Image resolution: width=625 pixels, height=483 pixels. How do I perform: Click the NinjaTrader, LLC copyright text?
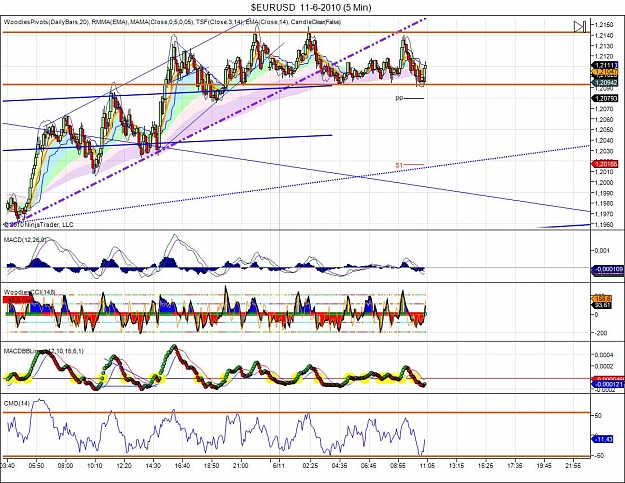[x=39, y=225]
